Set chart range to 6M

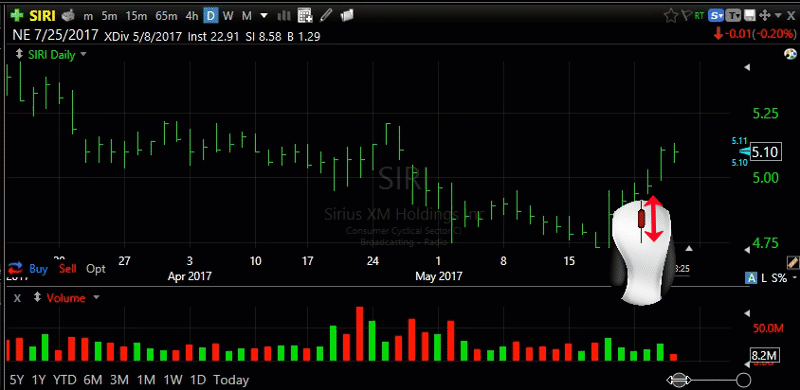pos(93,380)
